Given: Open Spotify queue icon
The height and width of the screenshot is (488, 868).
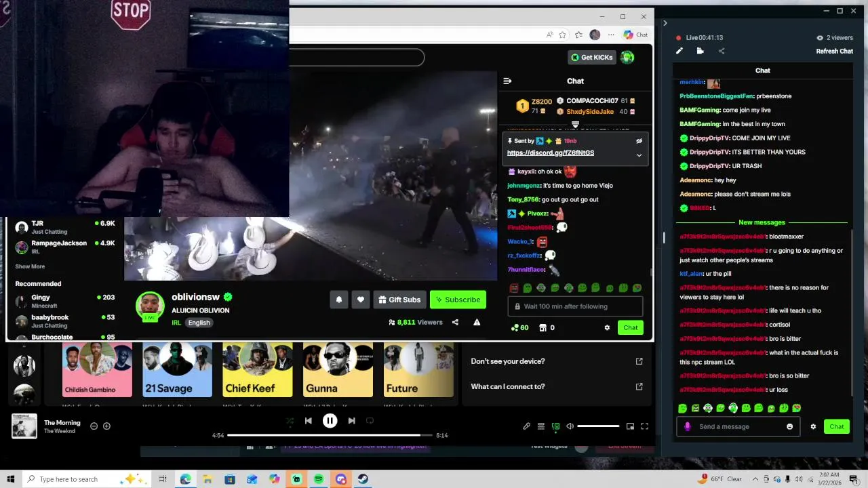Looking at the screenshot, I should click(x=541, y=426).
